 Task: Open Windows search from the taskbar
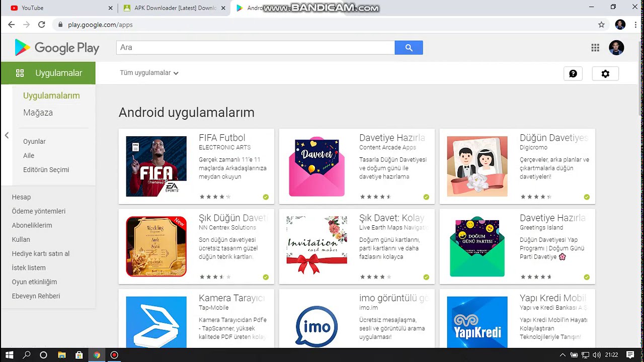click(27, 355)
